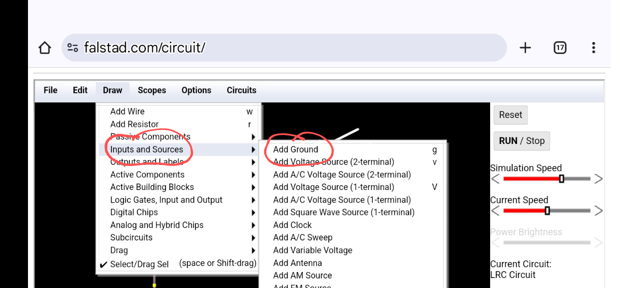Open the Options menu

[x=196, y=90]
